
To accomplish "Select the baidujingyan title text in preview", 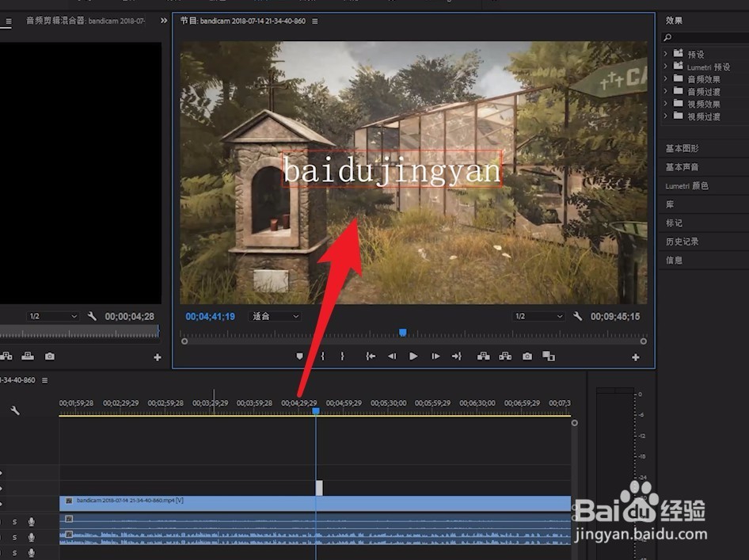I will (392, 170).
